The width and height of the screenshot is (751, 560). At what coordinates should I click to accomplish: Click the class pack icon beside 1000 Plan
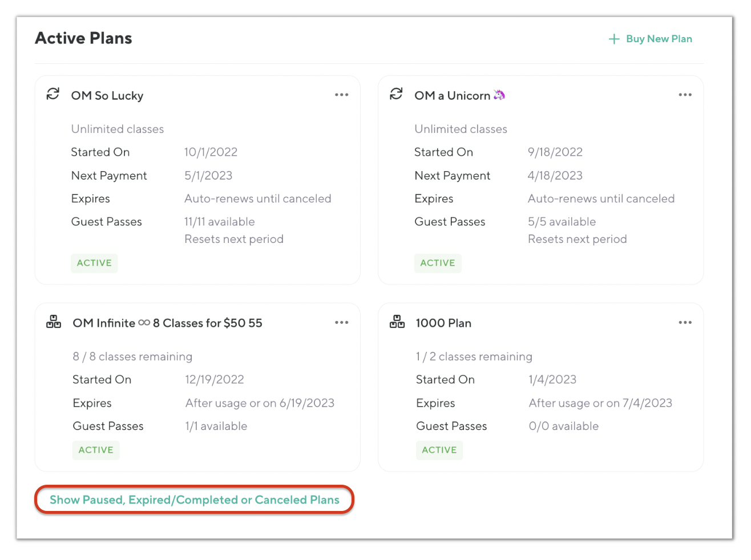coord(397,322)
